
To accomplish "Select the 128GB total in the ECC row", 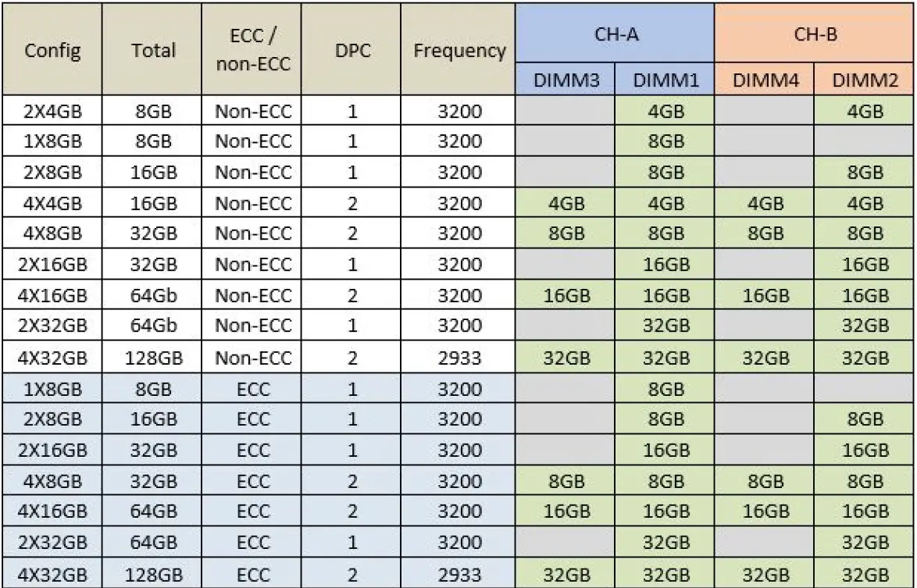I will [153, 574].
